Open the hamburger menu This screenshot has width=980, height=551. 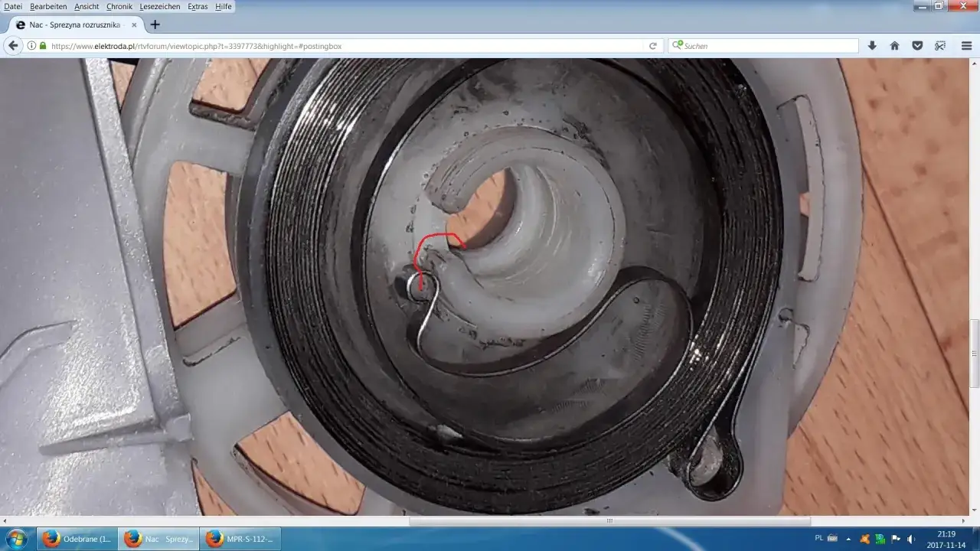pos(966,46)
